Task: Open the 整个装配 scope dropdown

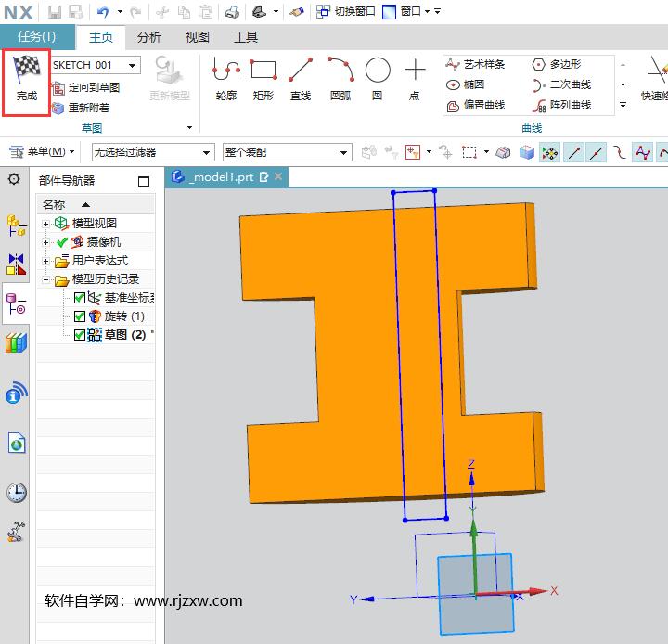Action: [x=343, y=152]
